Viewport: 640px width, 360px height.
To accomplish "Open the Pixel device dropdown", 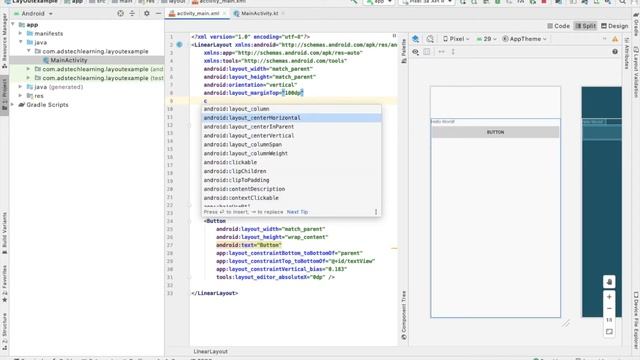I will [456, 39].
